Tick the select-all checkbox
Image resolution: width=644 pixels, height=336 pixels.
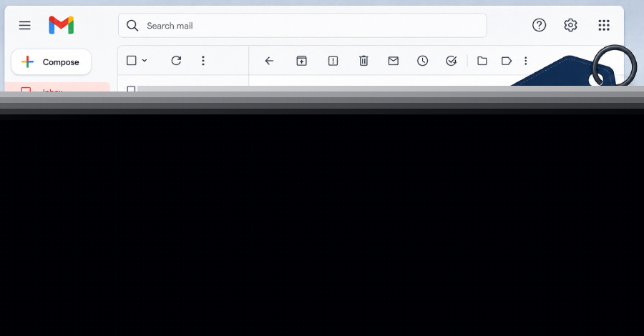click(x=132, y=60)
